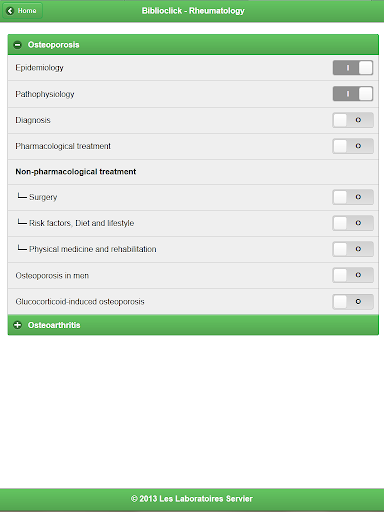384x512 pixels.
Task: Click the 2013 Les Laboratoires Servier footer
Action: click(192, 499)
